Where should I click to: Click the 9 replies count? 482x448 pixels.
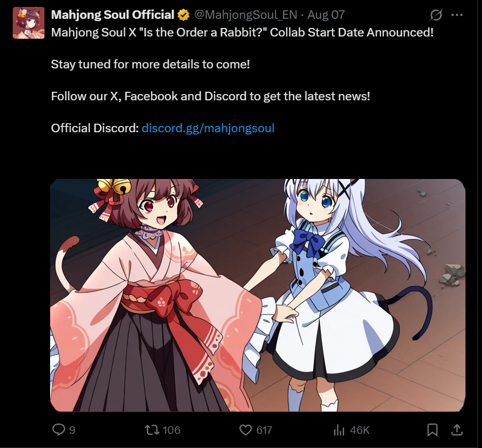coord(72,430)
